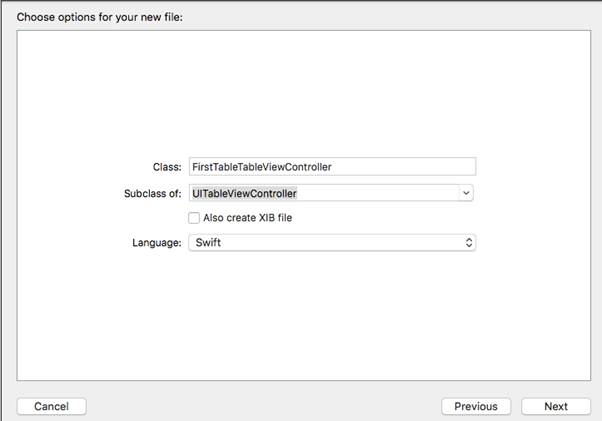Click the 'Language:' field label
Viewport: 602px width, 421px height.
click(157, 242)
